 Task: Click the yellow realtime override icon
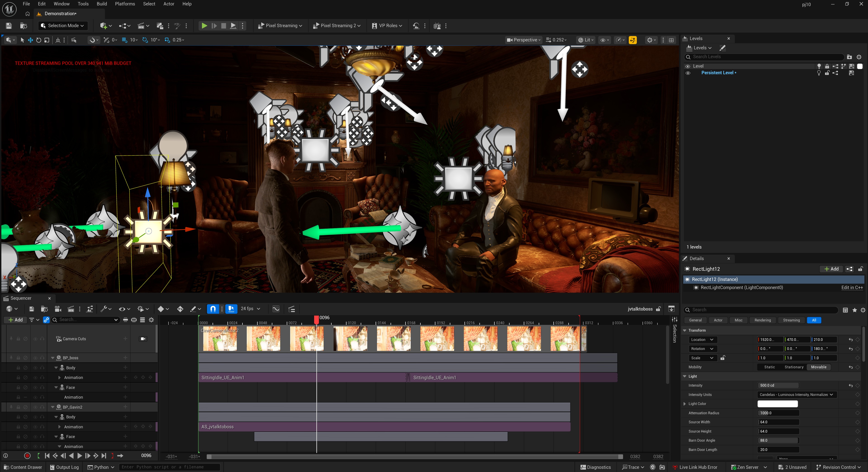pyautogui.click(x=633, y=40)
